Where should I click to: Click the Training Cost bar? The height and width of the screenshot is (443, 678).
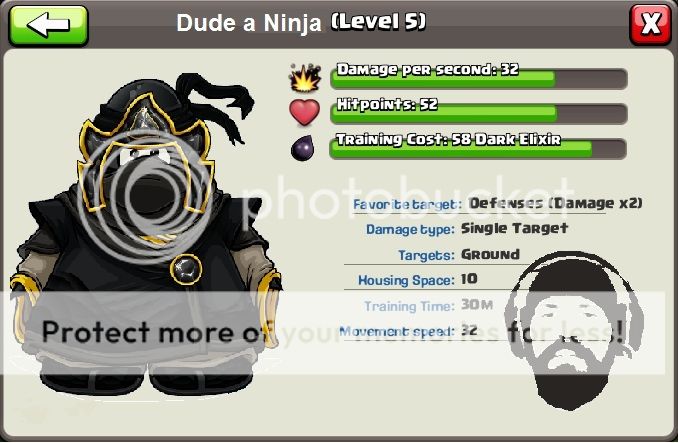click(478, 148)
